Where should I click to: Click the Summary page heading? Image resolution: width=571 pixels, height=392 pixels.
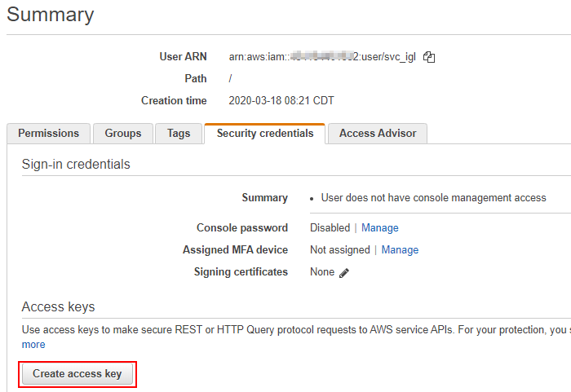point(51,15)
